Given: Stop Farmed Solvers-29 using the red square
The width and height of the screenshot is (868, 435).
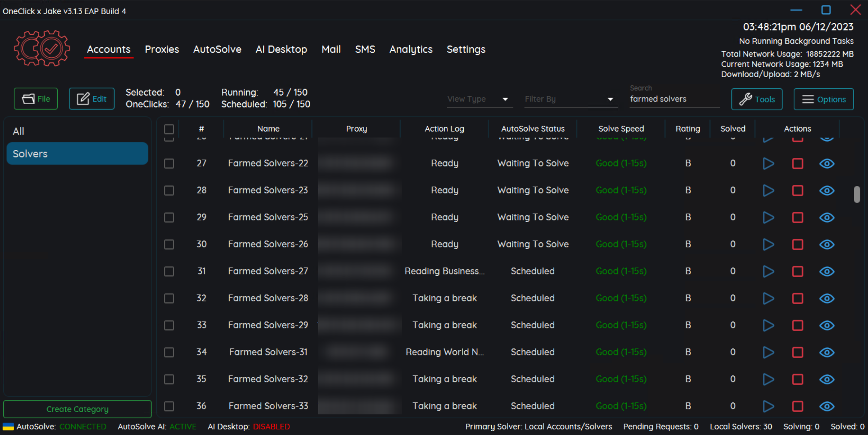Looking at the screenshot, I should point(797,326).
